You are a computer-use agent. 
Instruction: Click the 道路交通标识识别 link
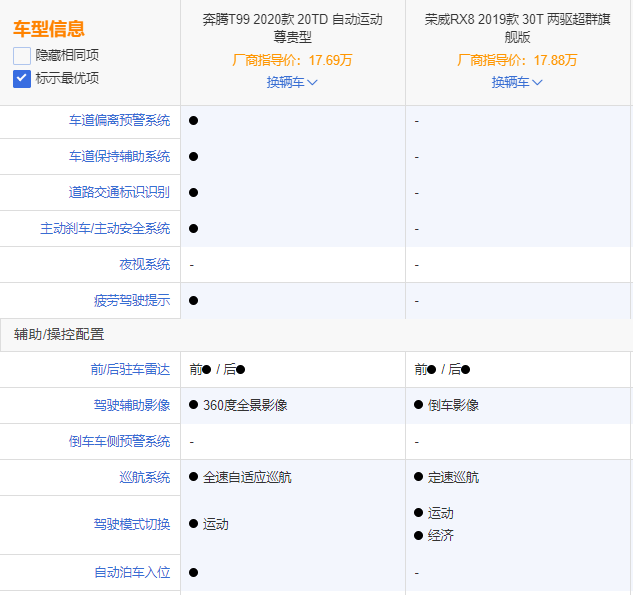[119, 193]
